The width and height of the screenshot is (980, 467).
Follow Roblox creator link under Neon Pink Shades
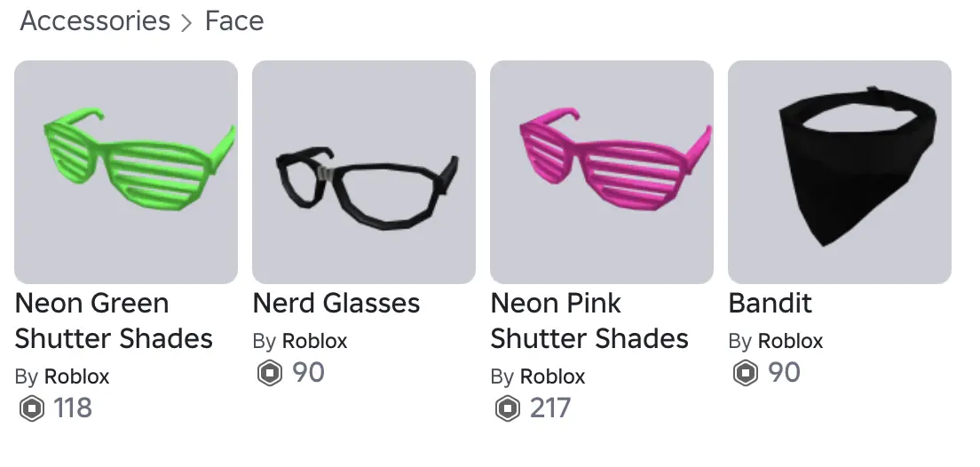[x=552, y=376]
